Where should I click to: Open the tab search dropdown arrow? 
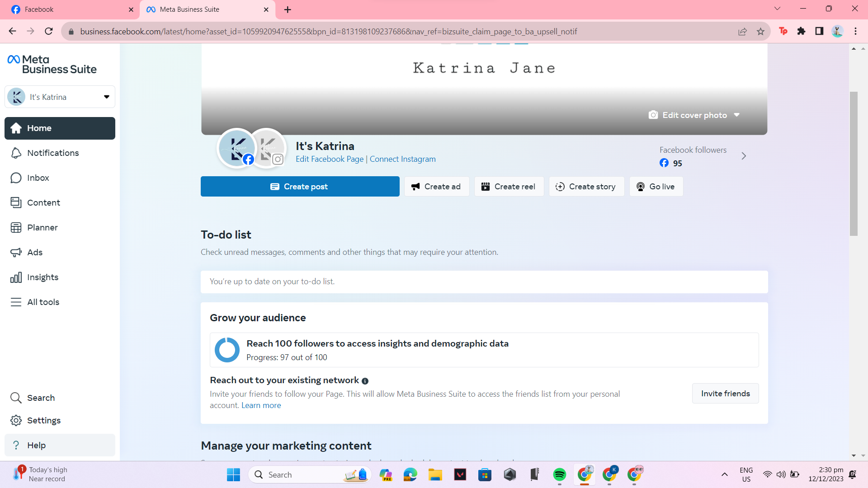778,9
